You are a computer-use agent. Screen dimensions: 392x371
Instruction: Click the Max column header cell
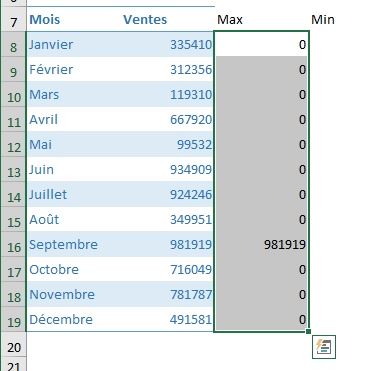(x=262, y=19)
